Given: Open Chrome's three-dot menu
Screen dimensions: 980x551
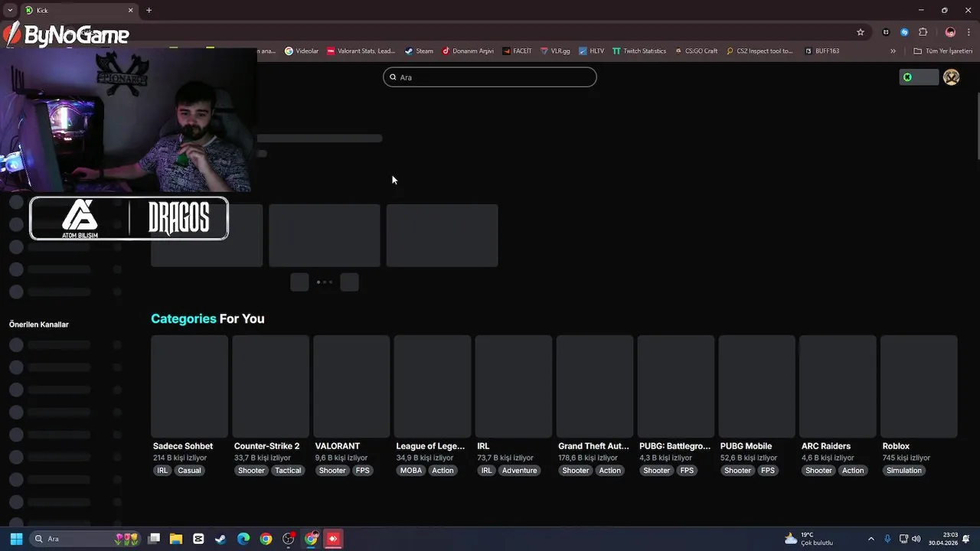Looking at the screenshot, I should pyautogui.click(x=969, y=32).
